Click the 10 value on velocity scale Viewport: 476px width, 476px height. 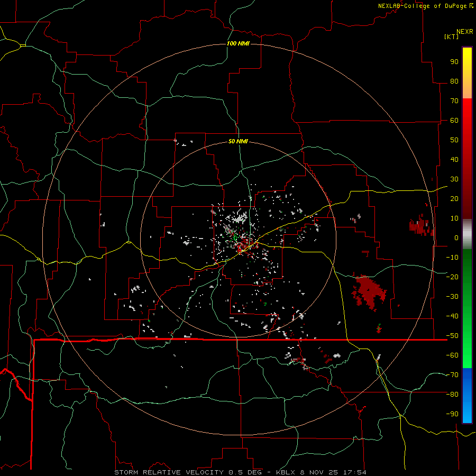(x=454, y=218)
